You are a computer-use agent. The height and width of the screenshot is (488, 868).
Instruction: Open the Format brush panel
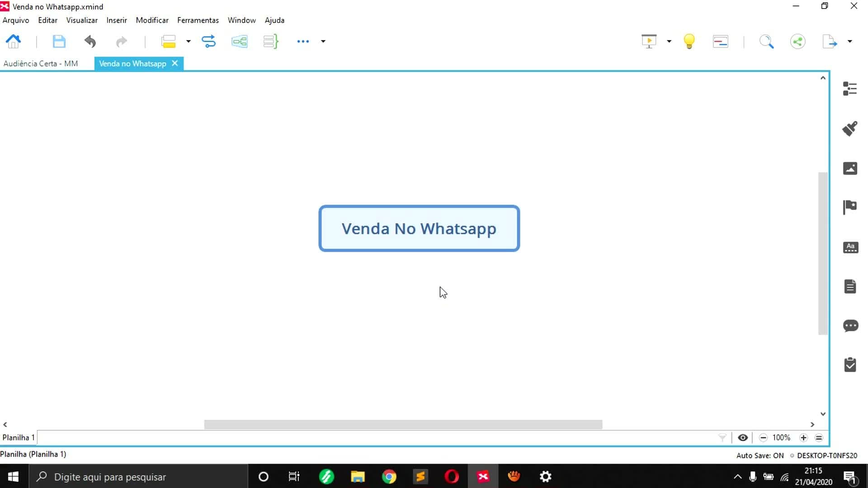850,129
